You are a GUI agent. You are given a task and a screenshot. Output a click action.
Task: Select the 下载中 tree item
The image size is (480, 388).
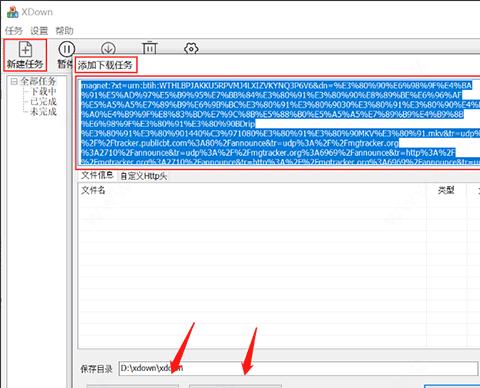(x=44, y=91)
